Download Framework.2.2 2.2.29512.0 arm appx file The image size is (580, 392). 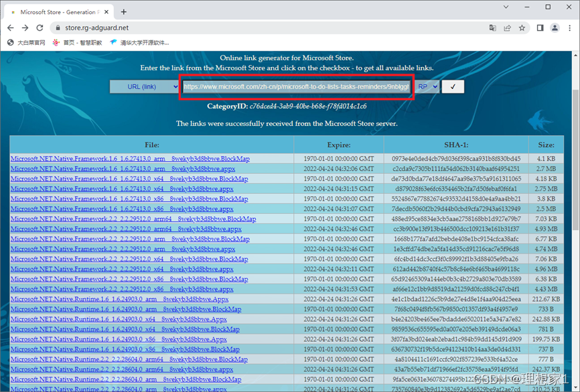tap(123, 249)
